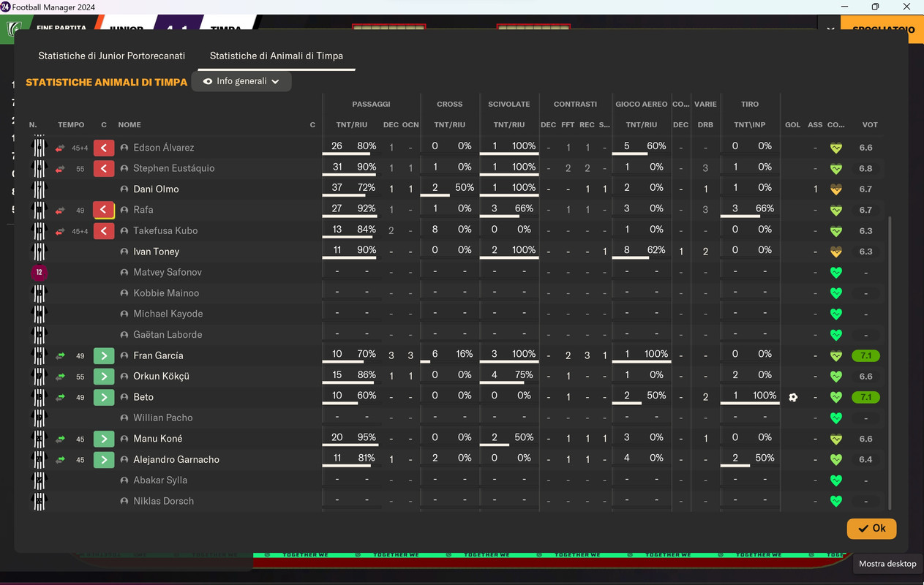
Task: Click the green substituted-on arrow for Beto
Action: click(60, 398)
